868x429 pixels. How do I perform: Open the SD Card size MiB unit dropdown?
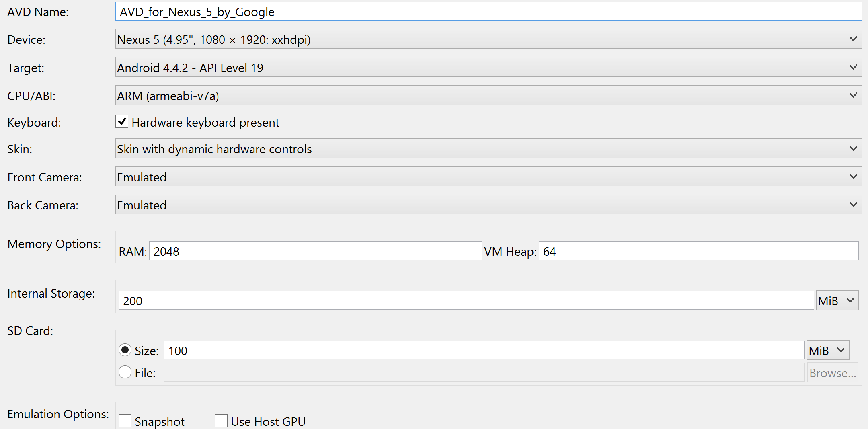tap(828, 350)
